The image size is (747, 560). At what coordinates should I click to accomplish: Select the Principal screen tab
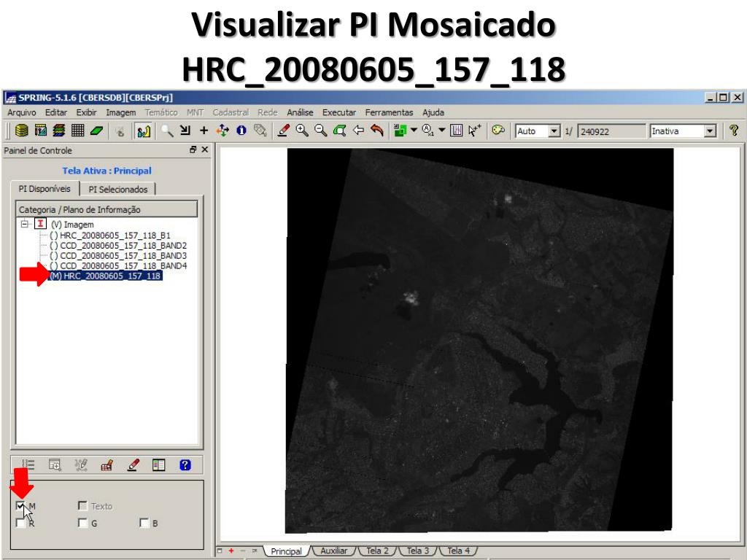click(x=286, y=551)
